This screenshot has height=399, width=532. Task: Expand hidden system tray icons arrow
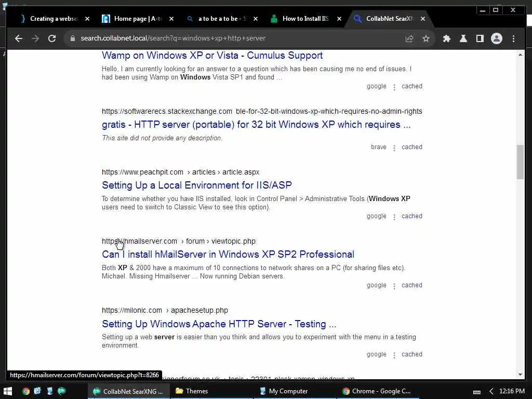coord(491,392)
